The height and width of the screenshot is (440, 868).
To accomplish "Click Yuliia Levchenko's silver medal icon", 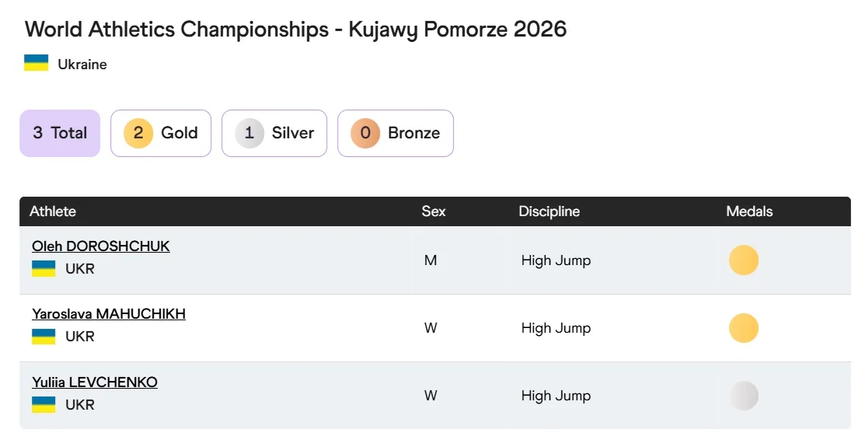I will (744, 396).
